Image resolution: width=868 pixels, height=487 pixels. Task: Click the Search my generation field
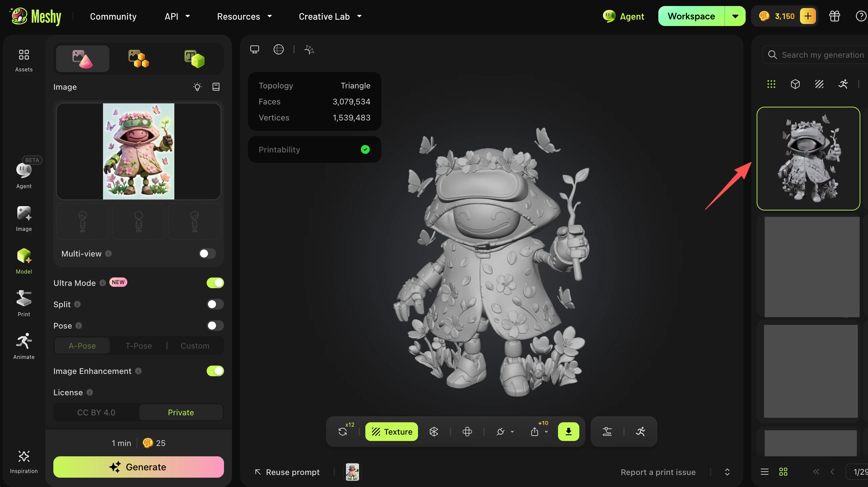click(815, 55)
